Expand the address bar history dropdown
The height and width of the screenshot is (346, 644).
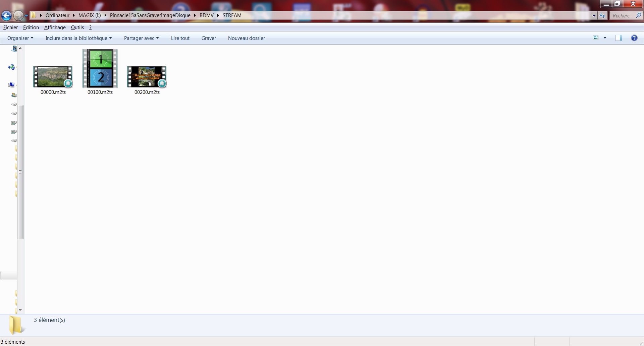[594, 16]
